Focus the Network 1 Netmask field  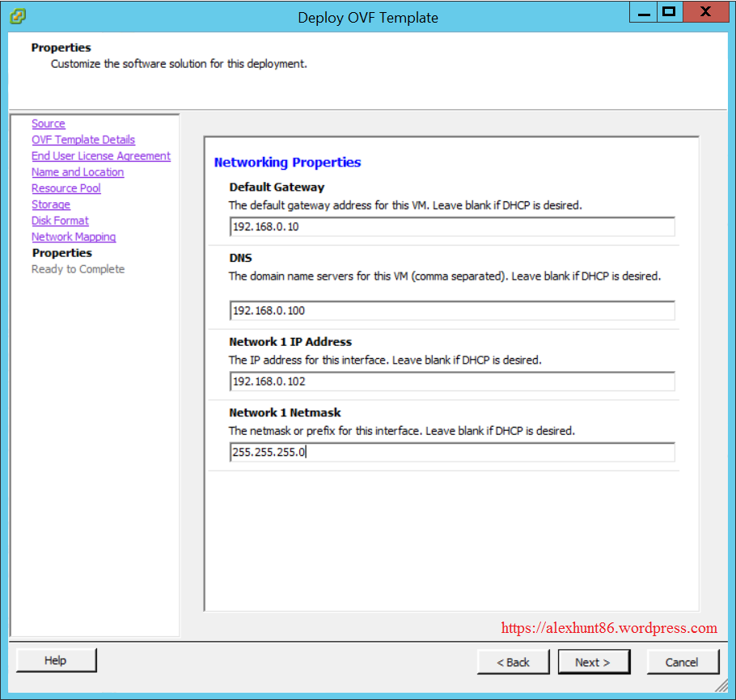click(x=452, y=453)
